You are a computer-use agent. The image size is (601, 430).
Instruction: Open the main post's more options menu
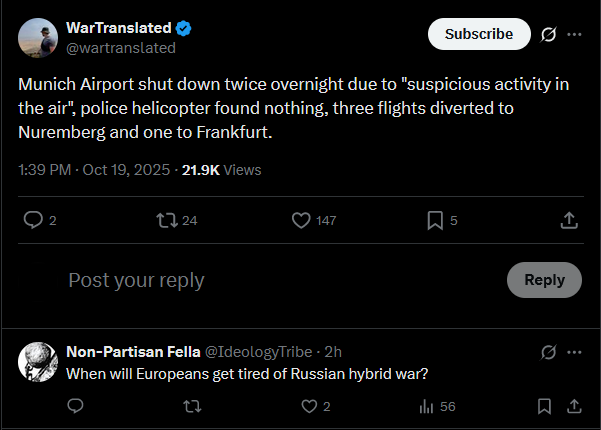pos(574,34)
